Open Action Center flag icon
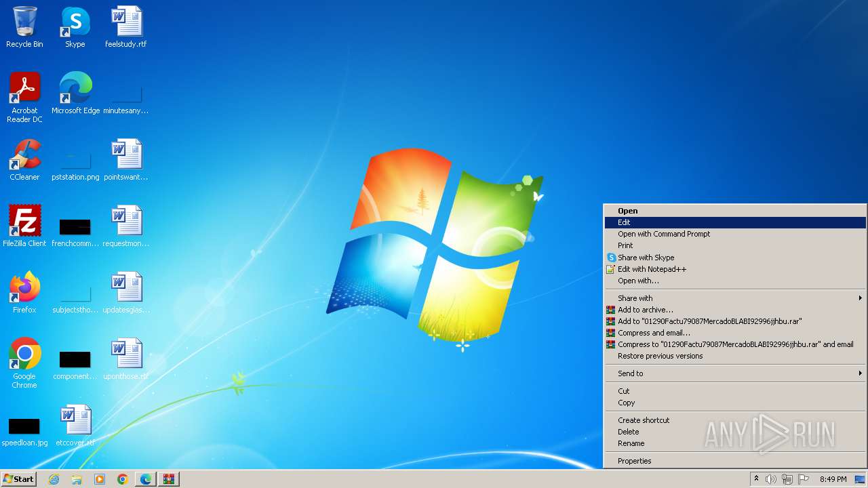 (804, 479)
